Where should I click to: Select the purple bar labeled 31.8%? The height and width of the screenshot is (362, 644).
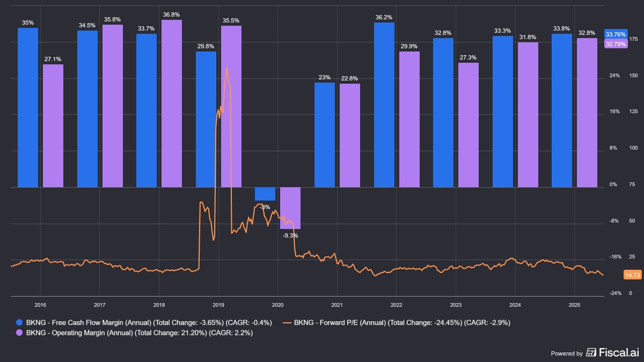click(x=528, y=115)
